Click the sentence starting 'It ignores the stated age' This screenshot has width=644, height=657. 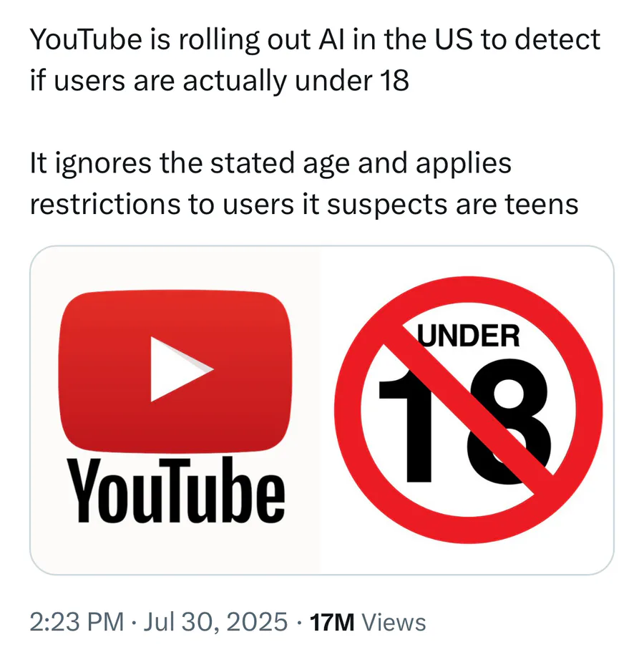[x=270, y=163]
